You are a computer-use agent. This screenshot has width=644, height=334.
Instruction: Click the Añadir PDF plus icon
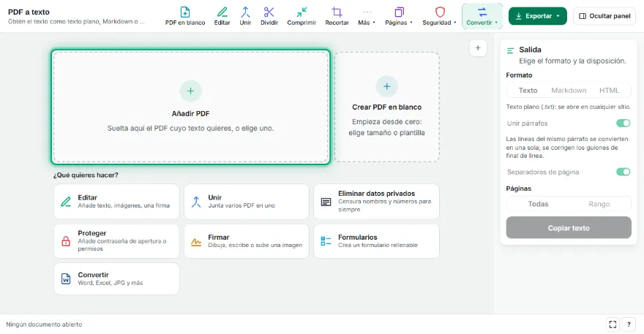[190, 91]
